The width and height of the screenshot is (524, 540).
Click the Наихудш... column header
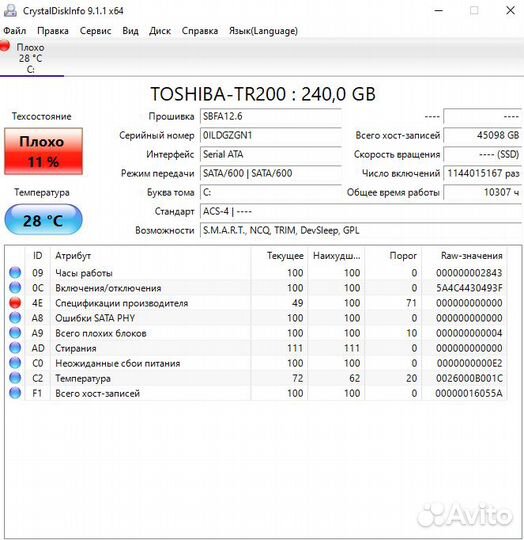tap(336, 256)
